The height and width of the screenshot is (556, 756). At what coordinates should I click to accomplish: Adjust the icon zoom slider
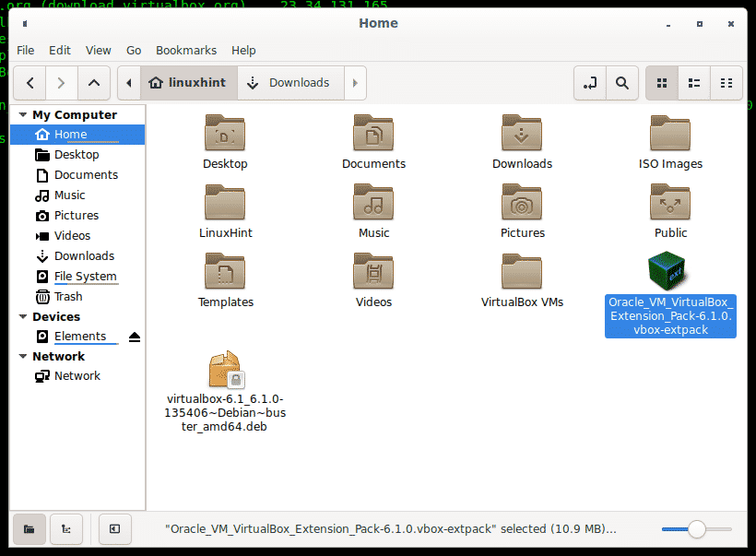697,529
